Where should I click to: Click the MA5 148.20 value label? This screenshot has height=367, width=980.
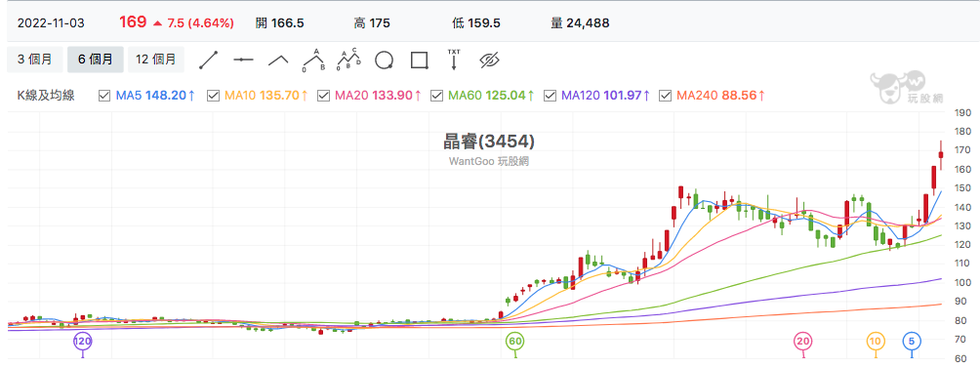155,96
